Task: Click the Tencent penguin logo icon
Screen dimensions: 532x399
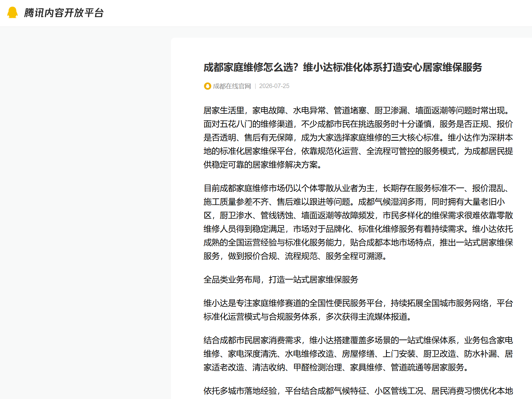Action: [x=12, y=13]
